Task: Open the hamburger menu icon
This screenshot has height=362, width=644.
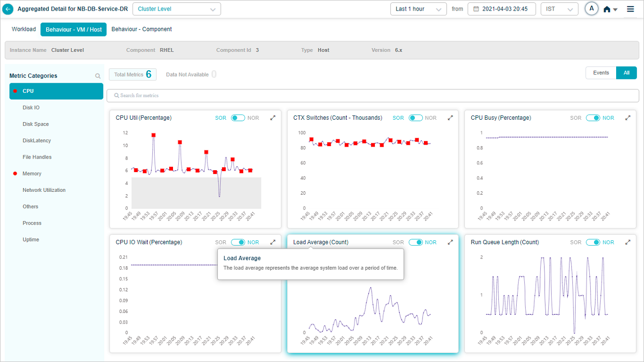Action: pyautogui.click(x=631, y=9)
